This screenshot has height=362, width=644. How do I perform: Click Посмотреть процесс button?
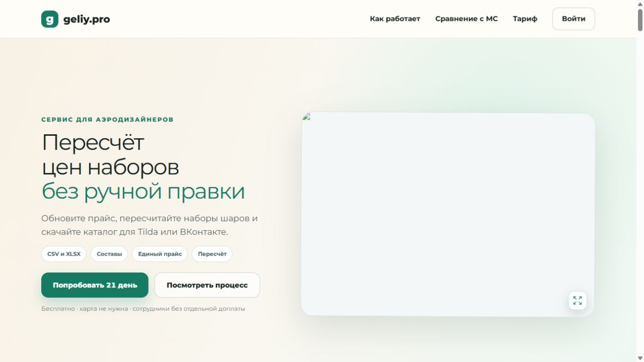pos(207,285)
